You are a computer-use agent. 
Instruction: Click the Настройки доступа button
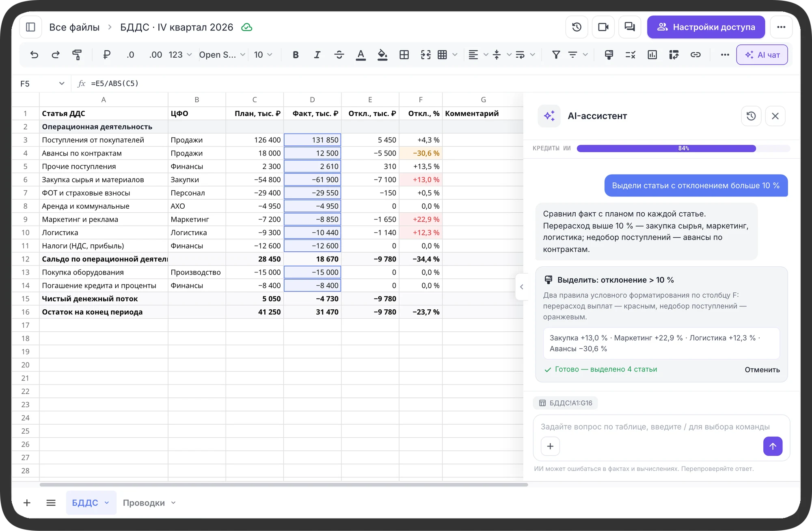706,27
